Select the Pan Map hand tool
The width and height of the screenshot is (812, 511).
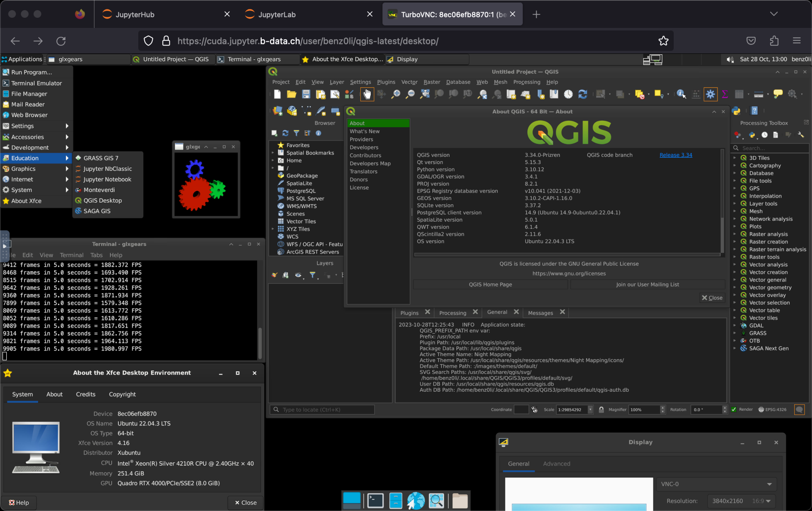[367, 94]
